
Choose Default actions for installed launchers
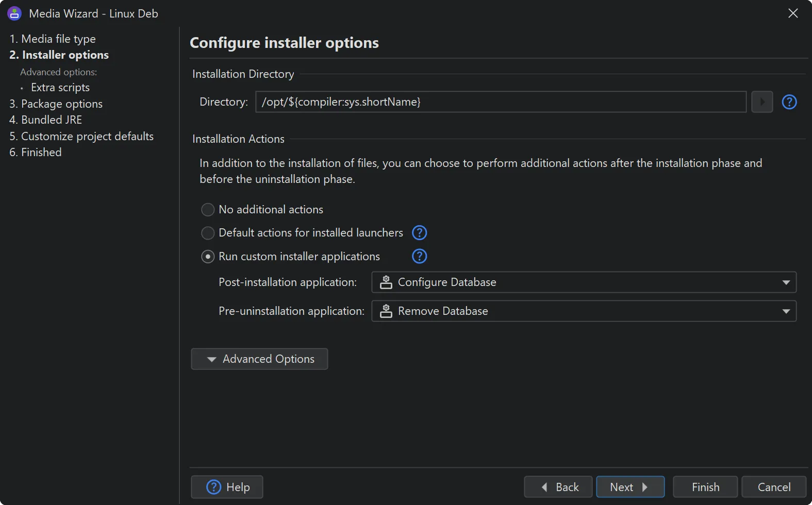[x=208, y=233]
